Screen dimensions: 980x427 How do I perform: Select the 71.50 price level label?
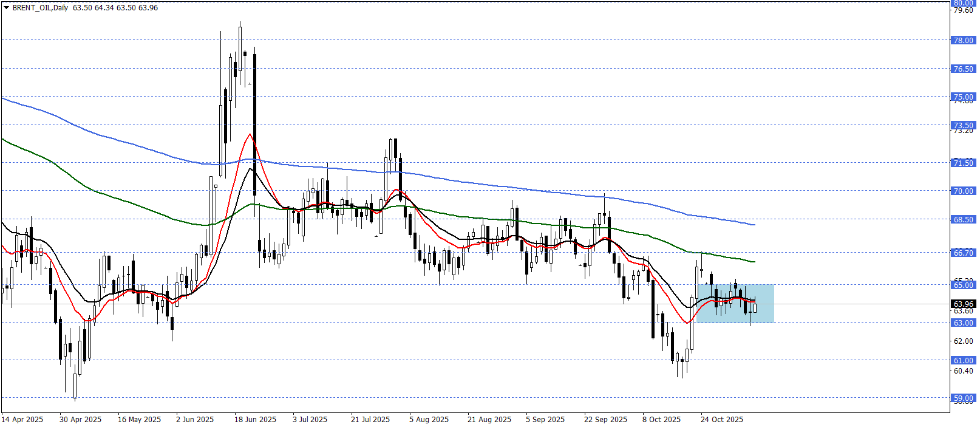(963, 163)
